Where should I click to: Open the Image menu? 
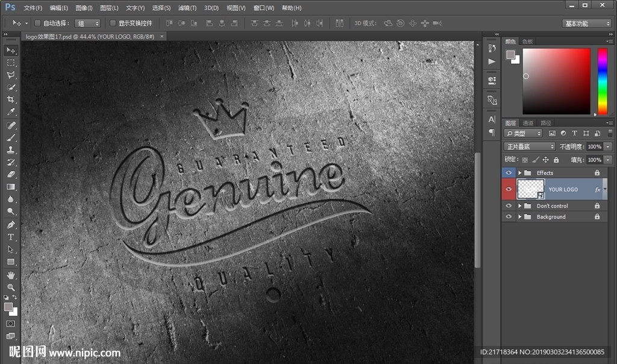(x=84, y=8)
